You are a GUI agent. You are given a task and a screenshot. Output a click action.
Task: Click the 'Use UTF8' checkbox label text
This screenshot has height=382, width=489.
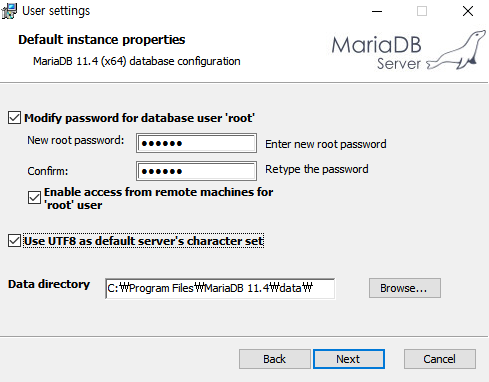(144, 241)
